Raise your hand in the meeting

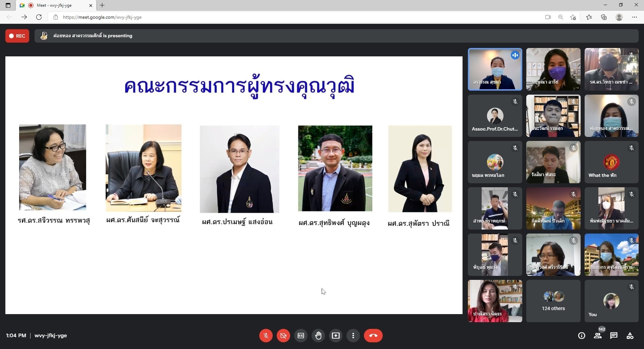(x=318, y=336)
